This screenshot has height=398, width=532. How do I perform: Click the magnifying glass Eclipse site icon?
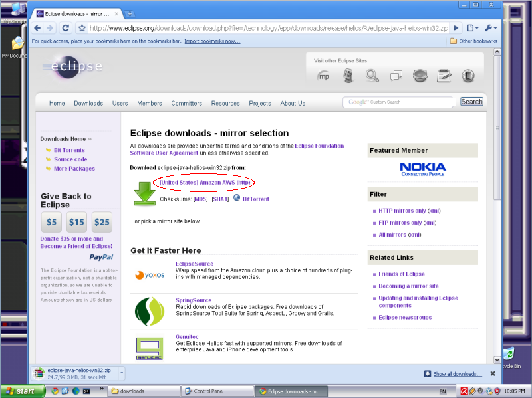click(372, 76)
